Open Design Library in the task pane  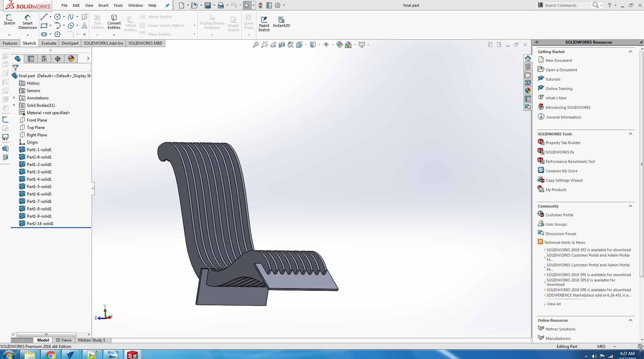point(528,66)
